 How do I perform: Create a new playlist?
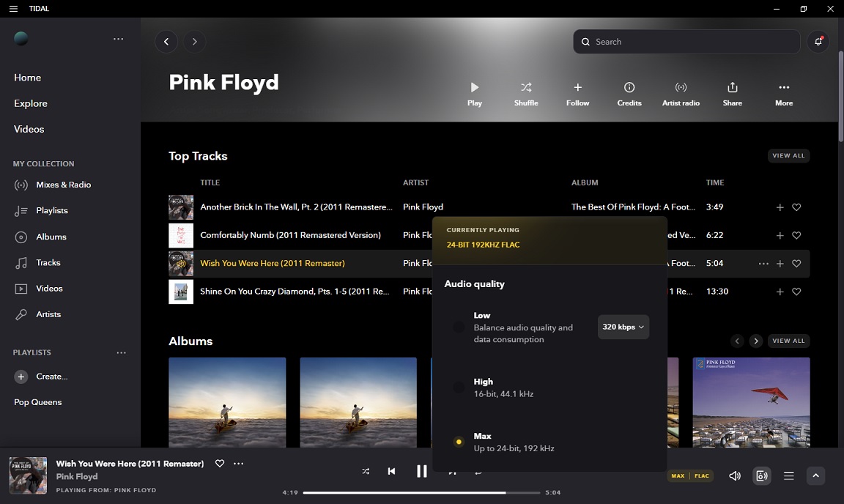(41, 377)
